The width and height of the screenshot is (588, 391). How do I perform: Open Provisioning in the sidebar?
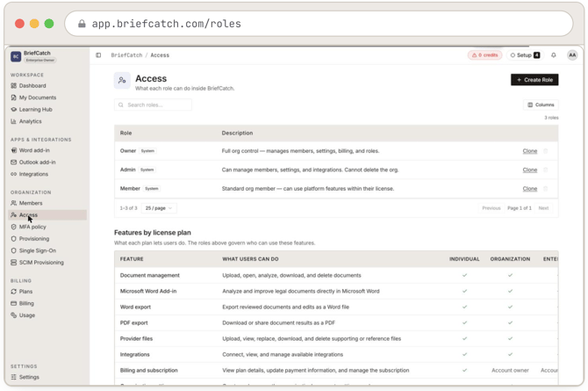(x=30, y=239)
